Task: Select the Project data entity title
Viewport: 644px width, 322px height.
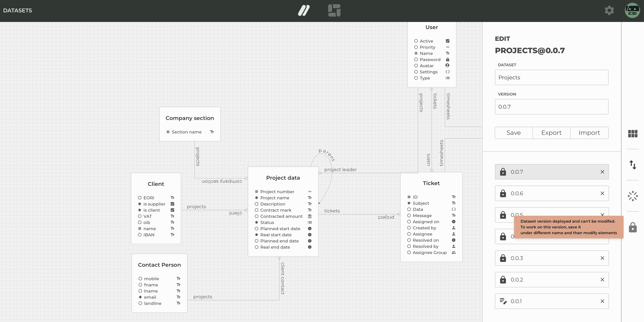Action: click(x=283, y=178)
